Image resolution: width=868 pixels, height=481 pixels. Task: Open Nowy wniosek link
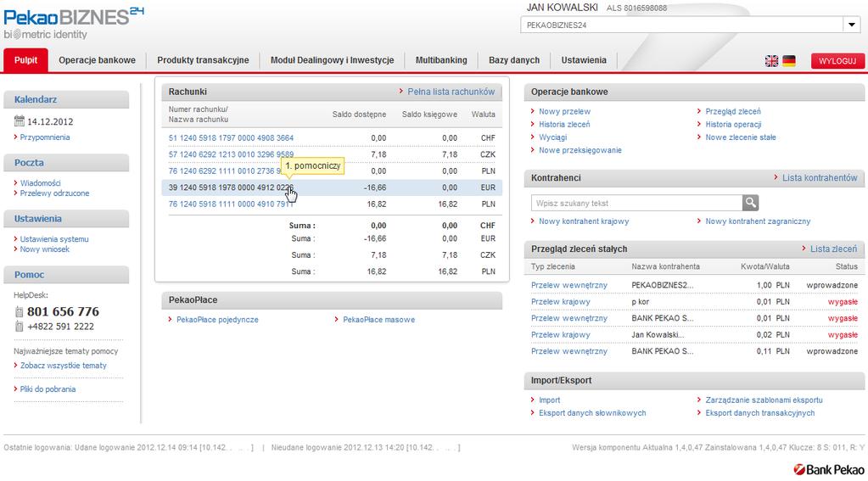point(45,249)
